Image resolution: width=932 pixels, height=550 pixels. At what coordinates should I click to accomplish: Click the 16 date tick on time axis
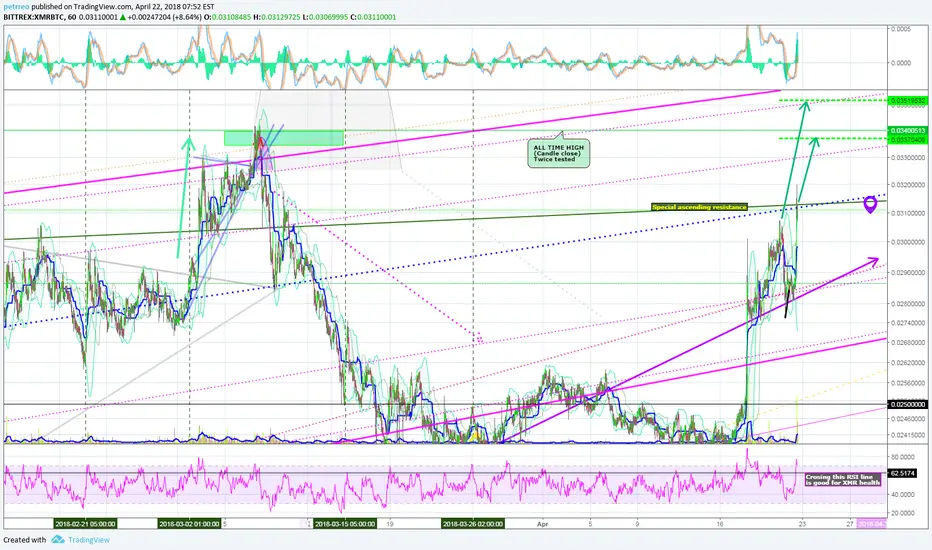(720, 524)
